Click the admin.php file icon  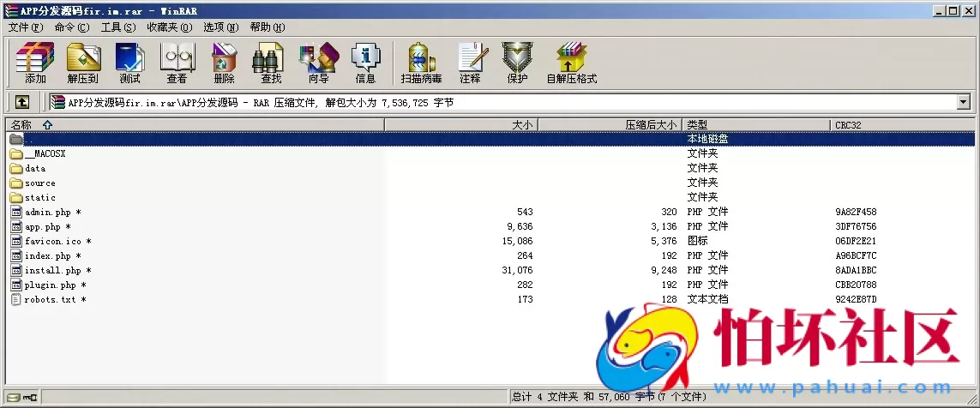coord(17,212)
